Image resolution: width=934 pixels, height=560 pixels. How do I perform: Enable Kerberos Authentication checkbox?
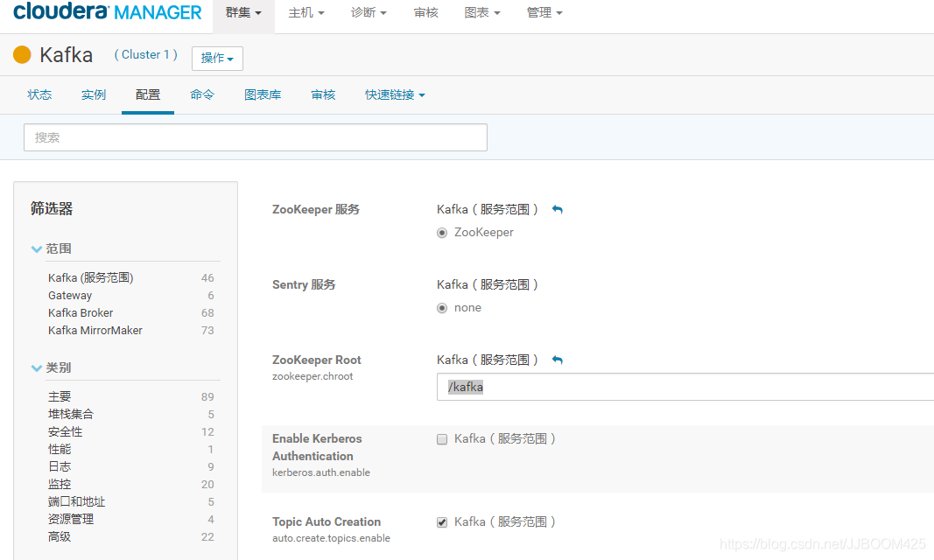tap(442, 439)
